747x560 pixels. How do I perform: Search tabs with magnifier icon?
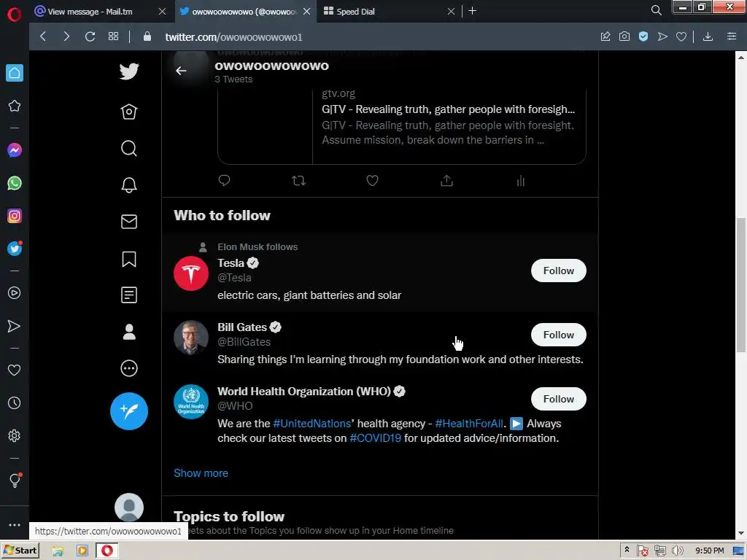tap(656, 10)
